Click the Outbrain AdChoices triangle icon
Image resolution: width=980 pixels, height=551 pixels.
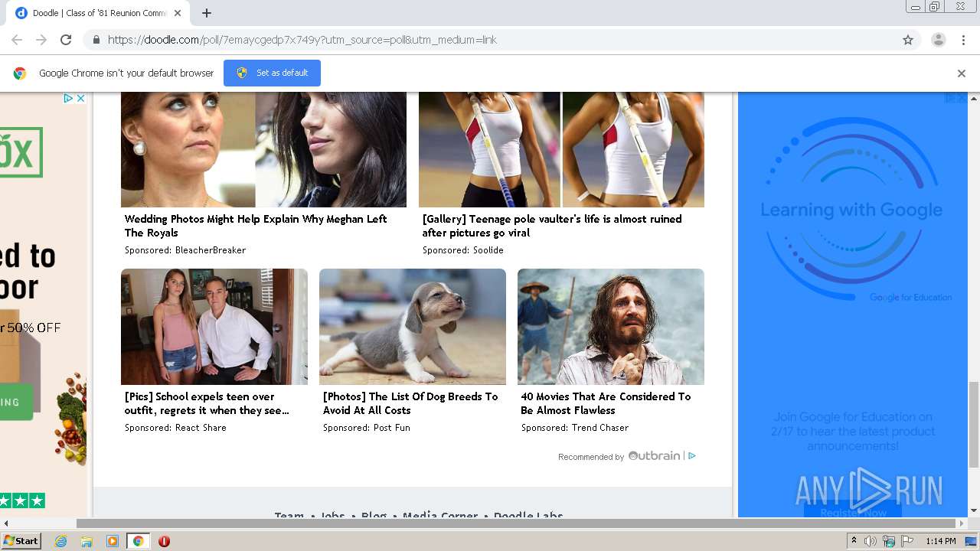692,456
